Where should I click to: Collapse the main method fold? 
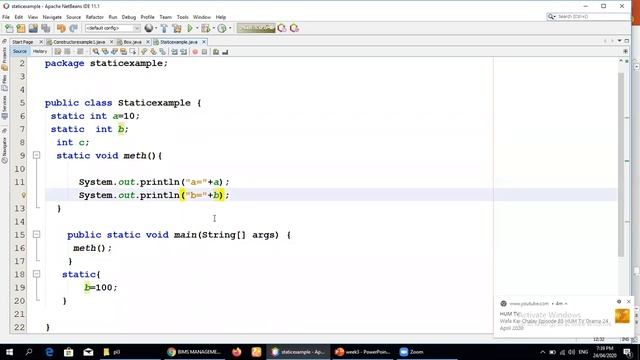[36, 234]
